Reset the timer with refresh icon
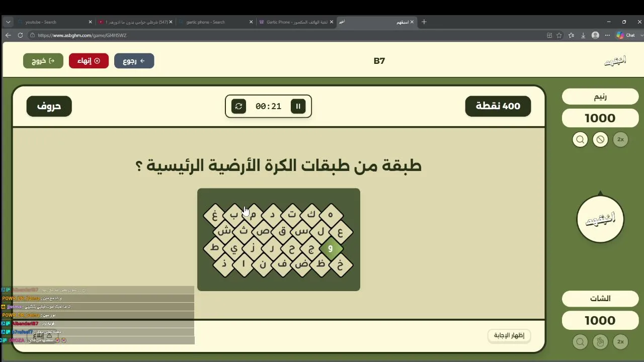 [x=238, y=106]
